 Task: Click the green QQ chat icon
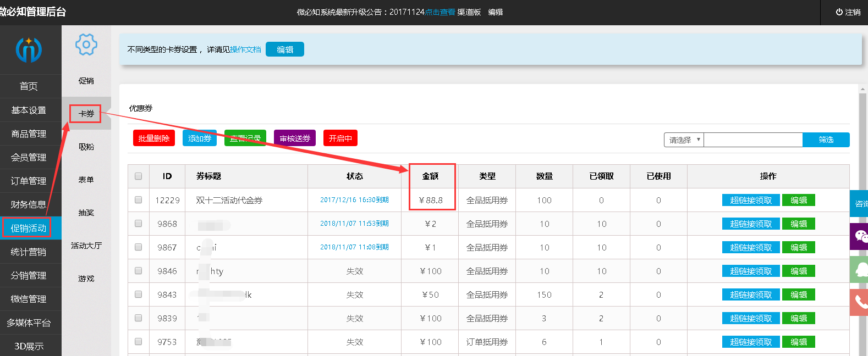click(860, 269)
